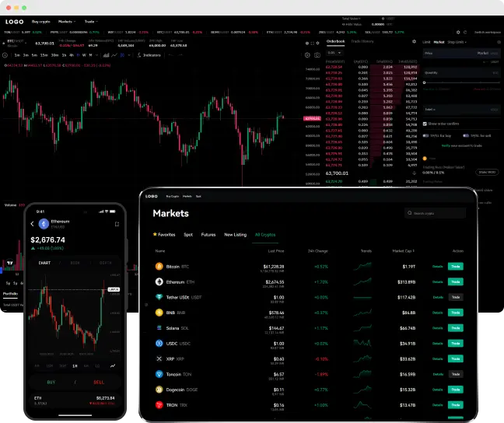The image size is (504, 423).
Task: Adjust the order quantity slider handle
Action: pos(425,82)
